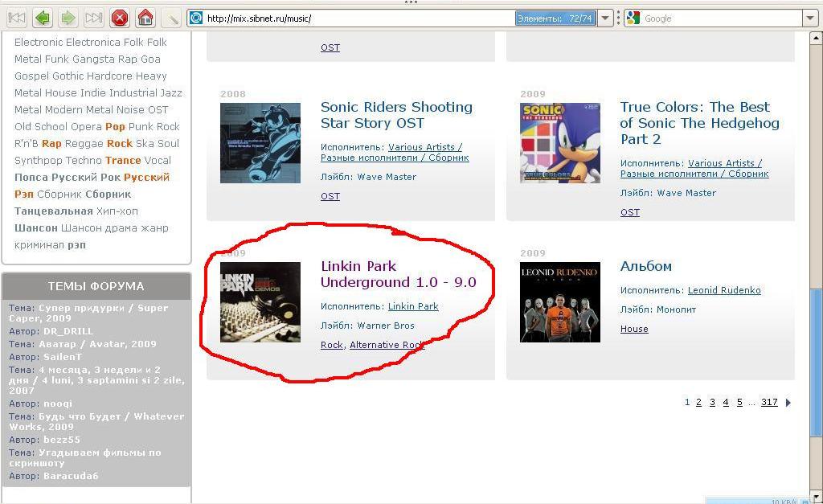
Task: Go to page 2 of results
Action: [698, 403]
